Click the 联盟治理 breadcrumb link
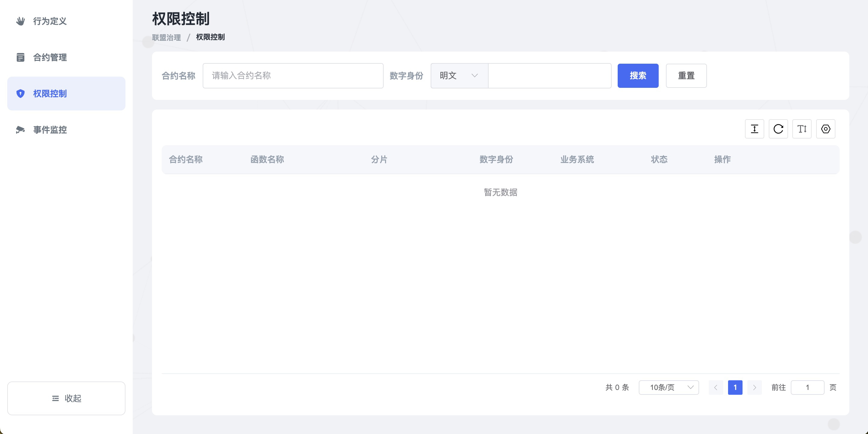The image size is (868, 434). click(x=166, y=37)
